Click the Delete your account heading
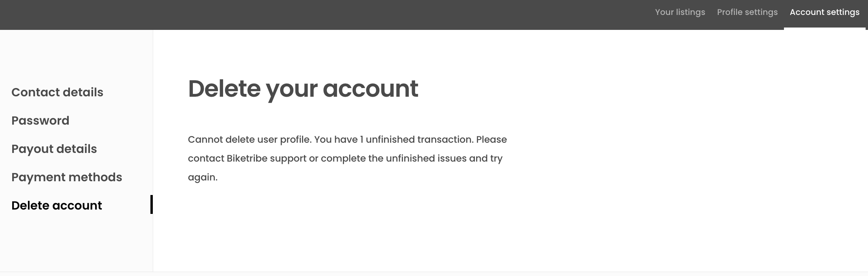868x276 pixels. [x=303, y=89]
